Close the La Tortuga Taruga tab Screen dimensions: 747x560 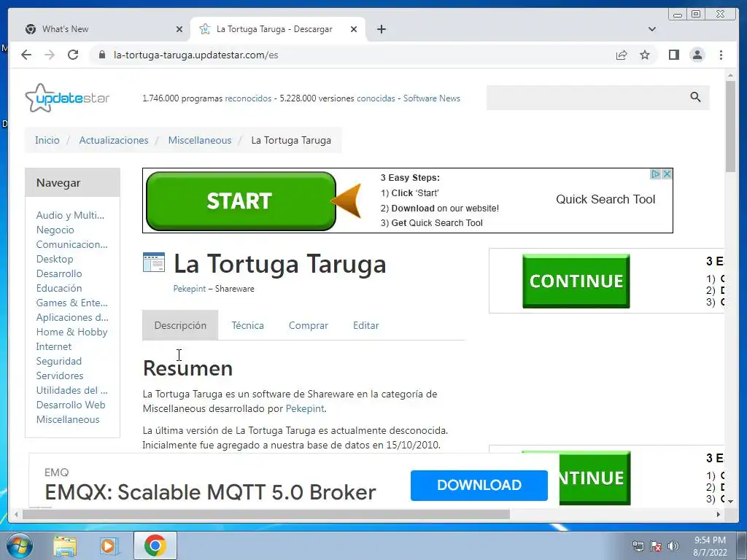(354, 29)
